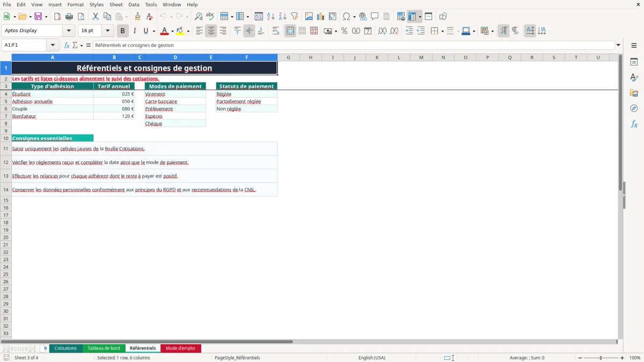Open the font name dropdown

point(69,31)
